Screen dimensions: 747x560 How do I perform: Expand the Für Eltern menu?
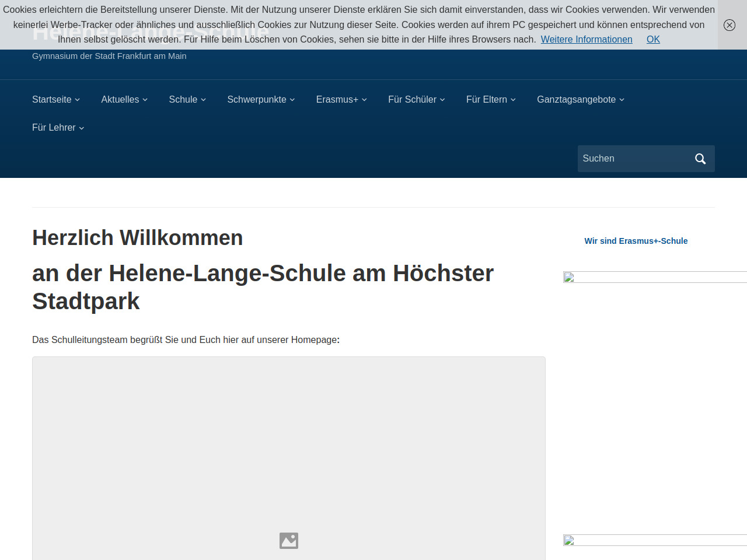pyautogui.click(x=490, y=100)
